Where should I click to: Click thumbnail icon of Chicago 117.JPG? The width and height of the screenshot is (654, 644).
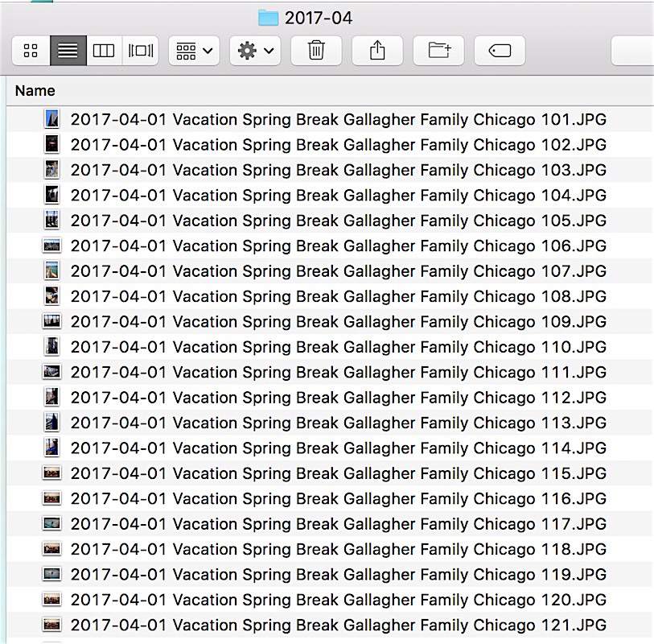pyautogui.click(x=51, y=523)
